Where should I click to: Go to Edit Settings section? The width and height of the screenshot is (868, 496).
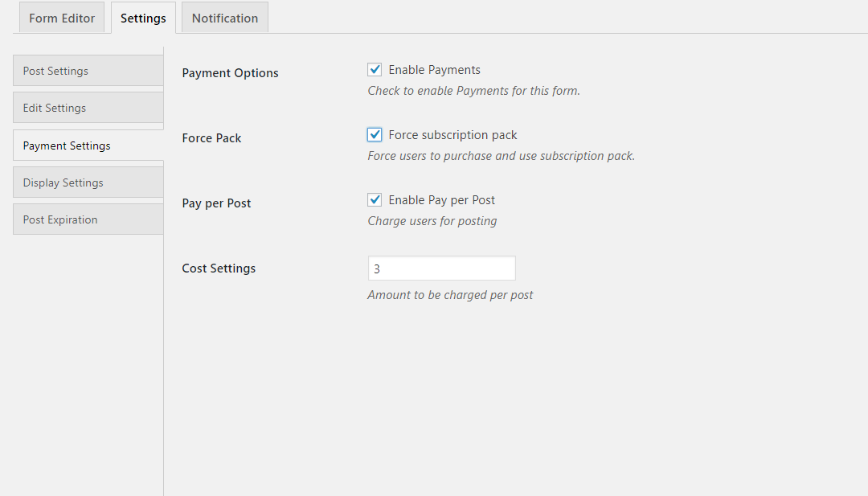[88, 108]
